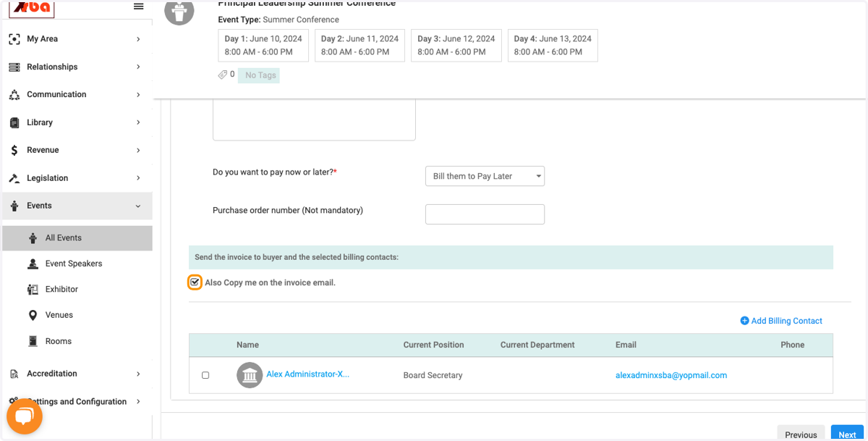This screenshot has height=441, width=868.
Task: Click the Venues map pin icon
Action: click(33, 315)
